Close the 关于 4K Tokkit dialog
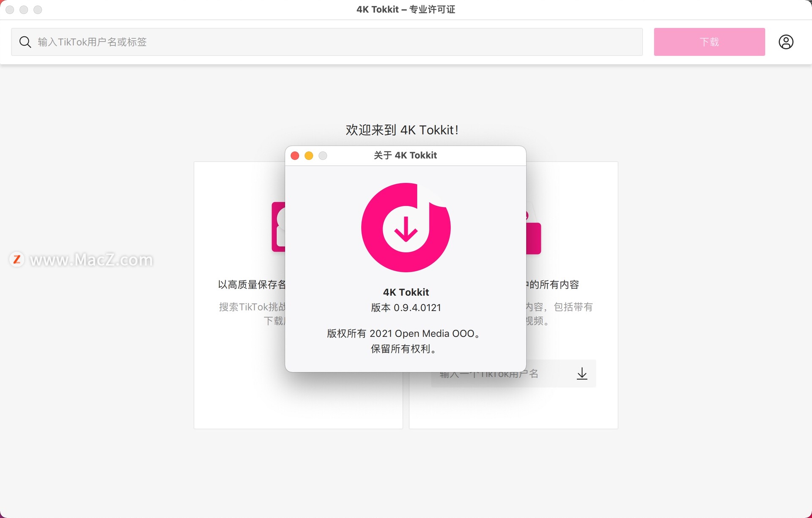The image size is (812, 518). point(295,155)
